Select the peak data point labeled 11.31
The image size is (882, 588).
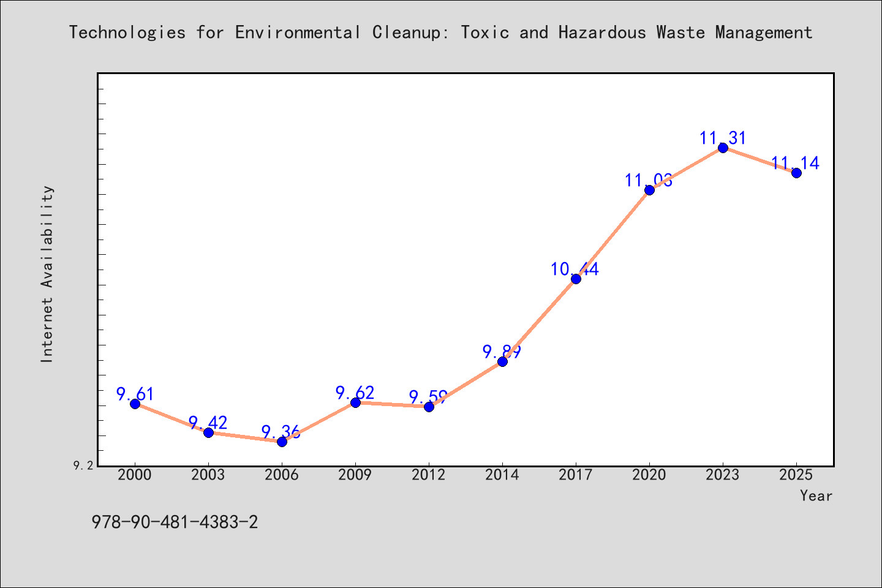[723, 148]
